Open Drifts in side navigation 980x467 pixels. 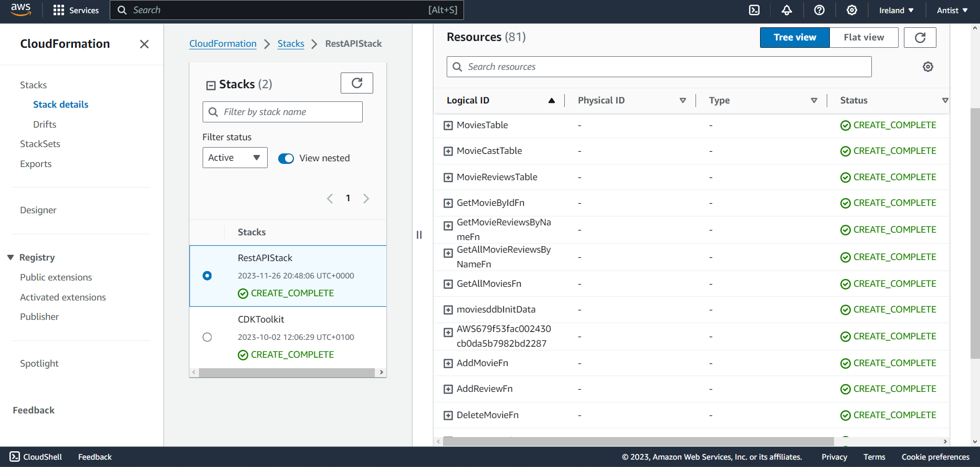point(45,124)
